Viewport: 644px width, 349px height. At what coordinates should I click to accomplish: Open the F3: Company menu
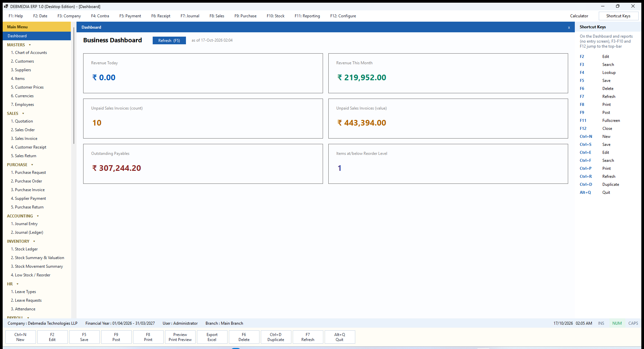[x=69, y=16]
